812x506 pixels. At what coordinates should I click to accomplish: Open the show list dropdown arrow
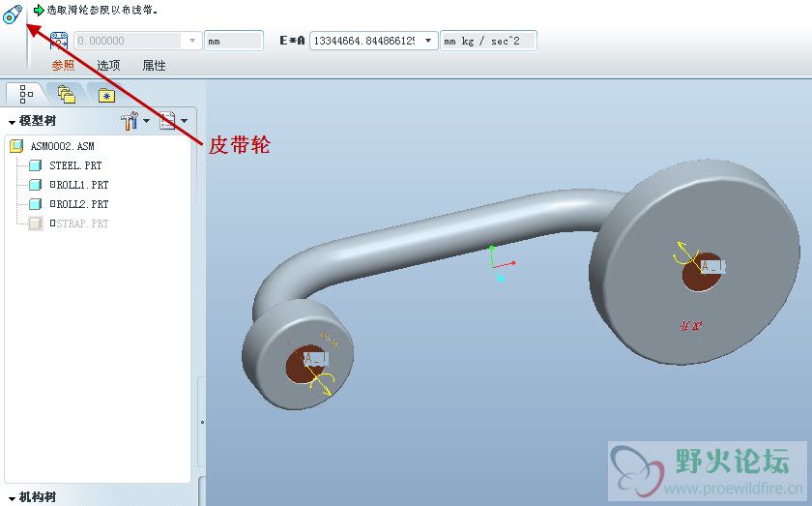(x=184, y=121)
